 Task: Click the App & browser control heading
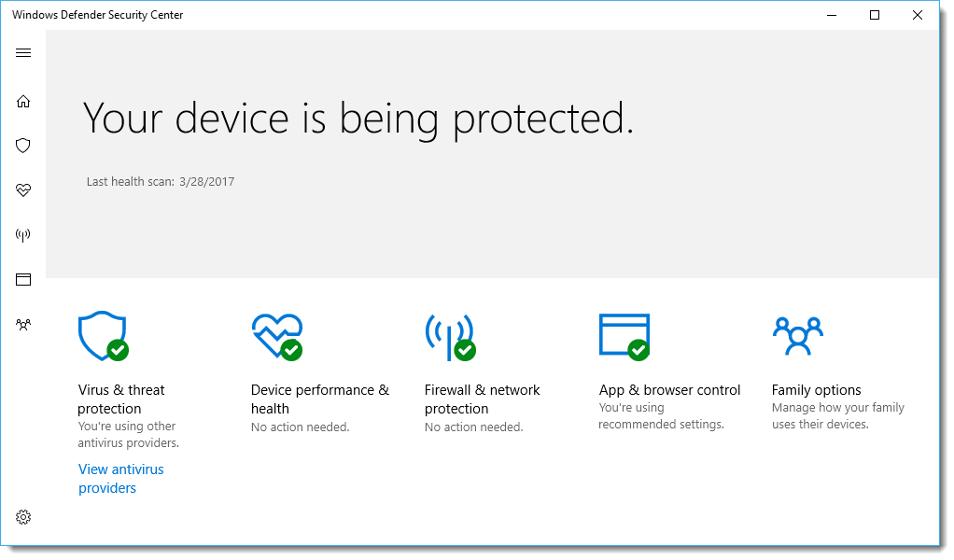click(669, 389)
